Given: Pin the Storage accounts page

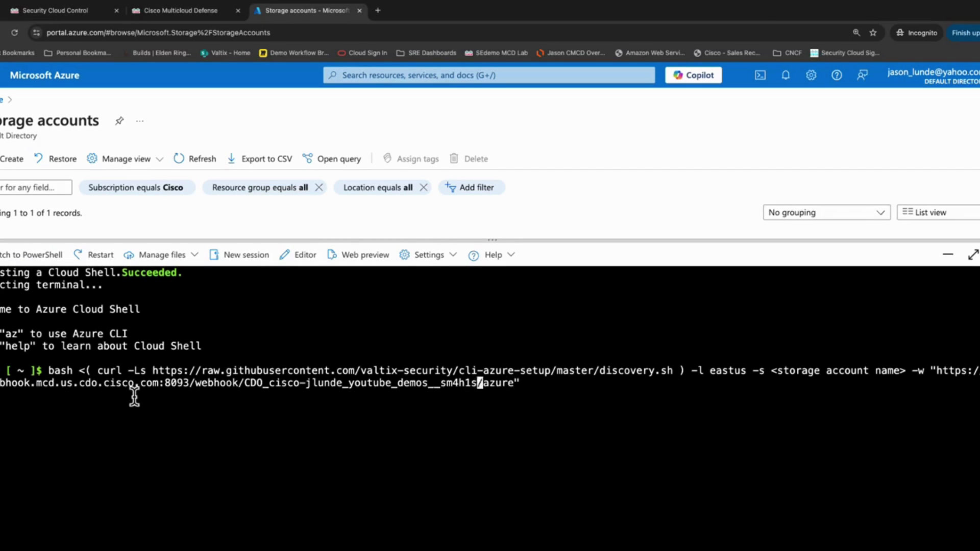Looking at the screenshot, I should (119, 121).
